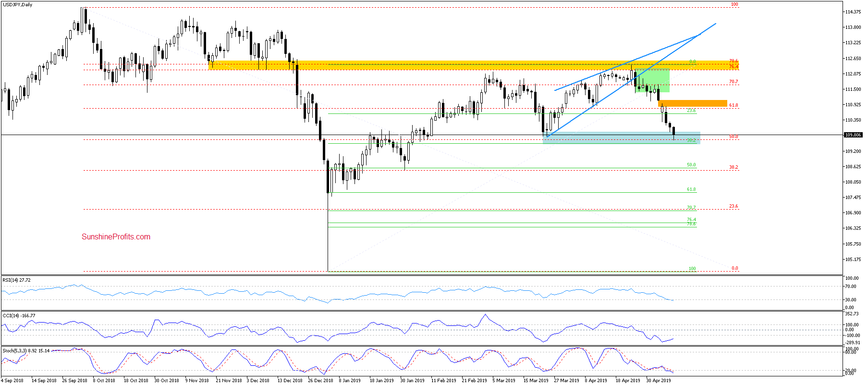Select the red 38.2 Fibonacci level label
The height and width of the screenshot is (386, 868).
[x=734, y=167]
